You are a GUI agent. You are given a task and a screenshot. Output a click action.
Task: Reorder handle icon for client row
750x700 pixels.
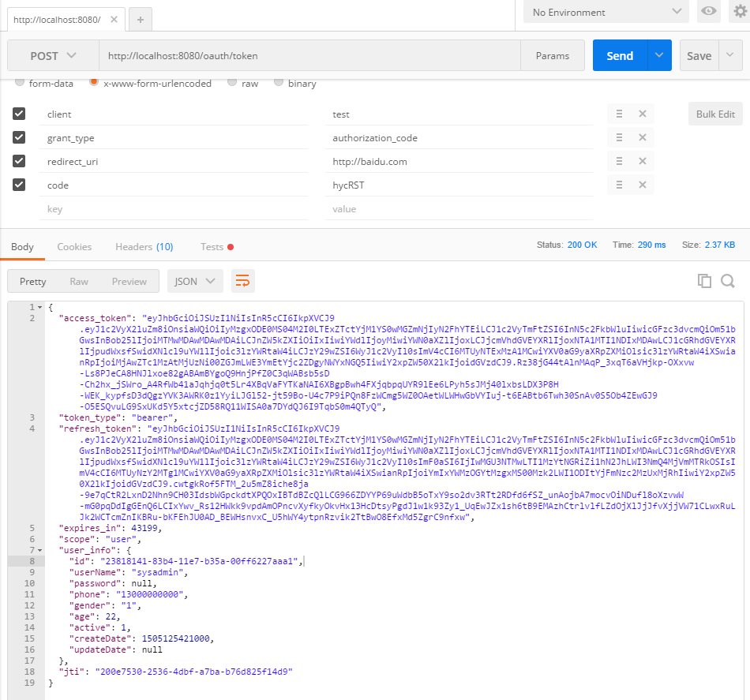[x=619, y=114]
